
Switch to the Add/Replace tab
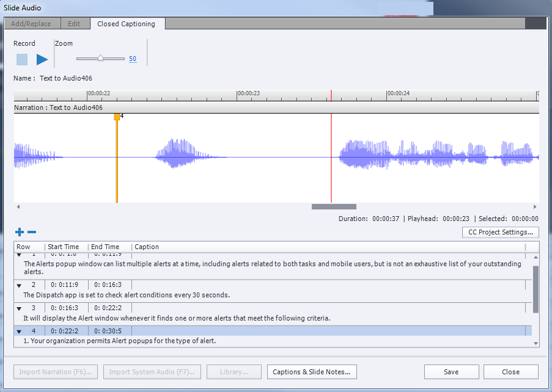pyautogui.click(x=31, y=24)
